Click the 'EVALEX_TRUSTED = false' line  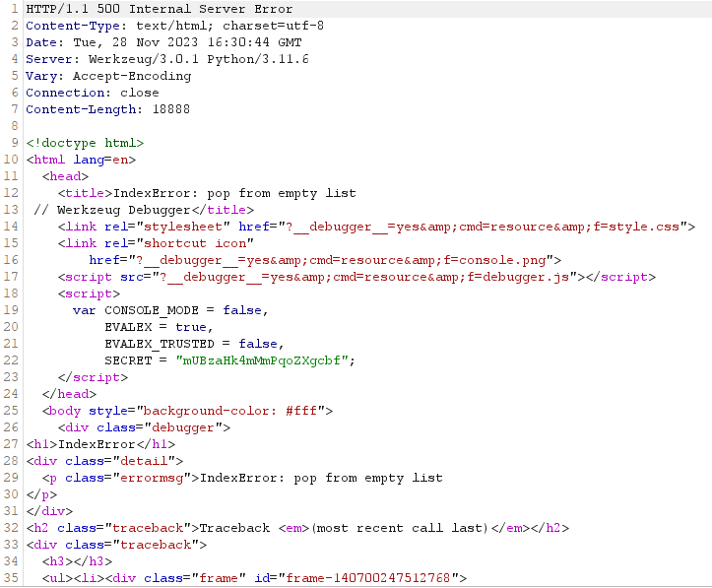point(194,344)
